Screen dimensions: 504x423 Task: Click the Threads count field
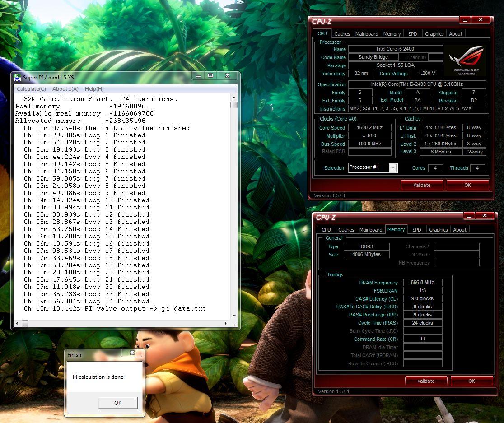point(477,168)
